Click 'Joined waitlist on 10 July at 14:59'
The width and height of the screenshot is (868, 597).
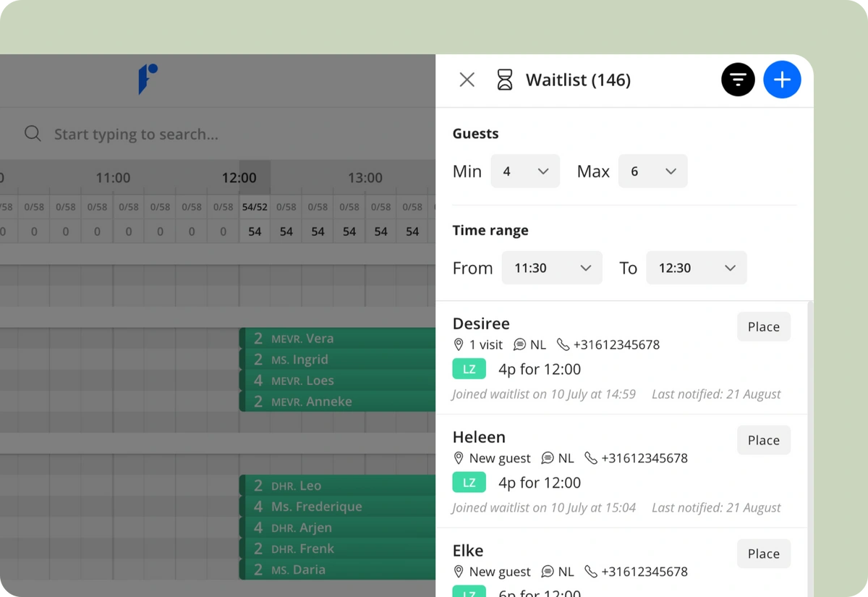(544, 394)
